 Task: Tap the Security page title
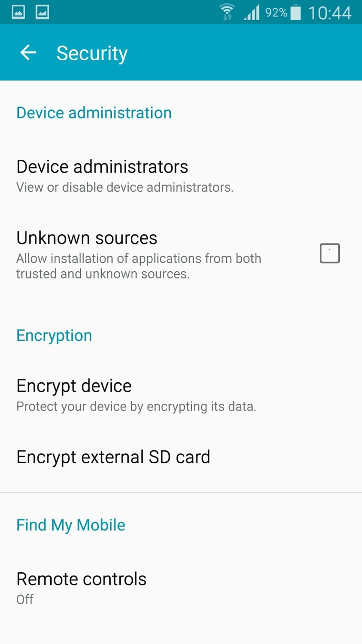coord(92,53)
